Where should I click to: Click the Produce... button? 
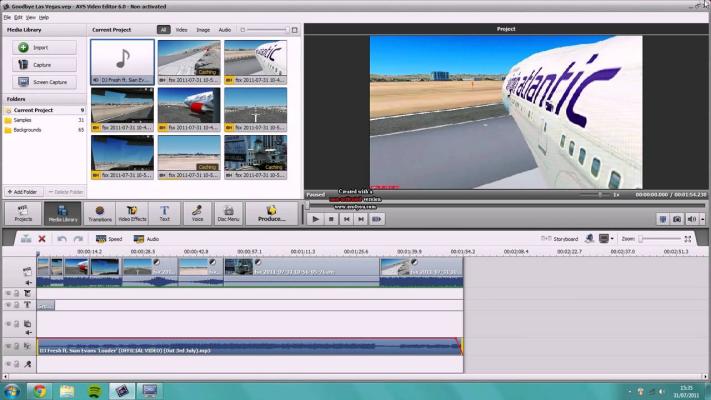coord(272,213)
